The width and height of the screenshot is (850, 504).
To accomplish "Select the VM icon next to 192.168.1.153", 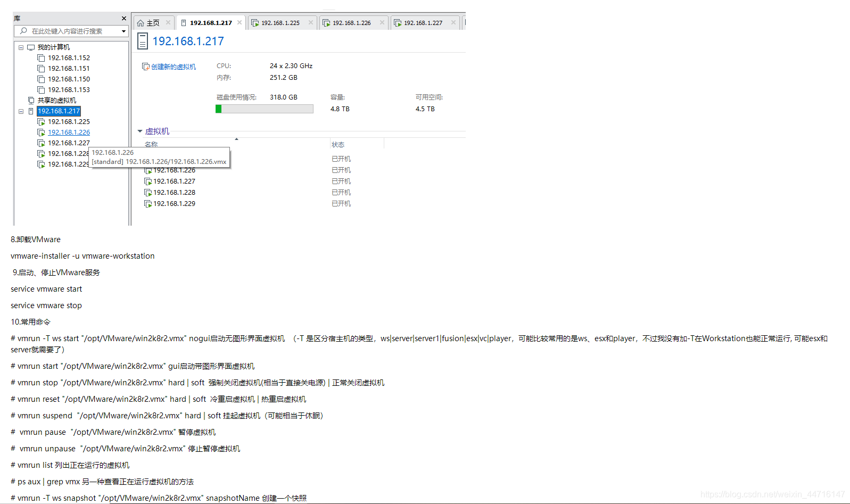I will [41, 90].
